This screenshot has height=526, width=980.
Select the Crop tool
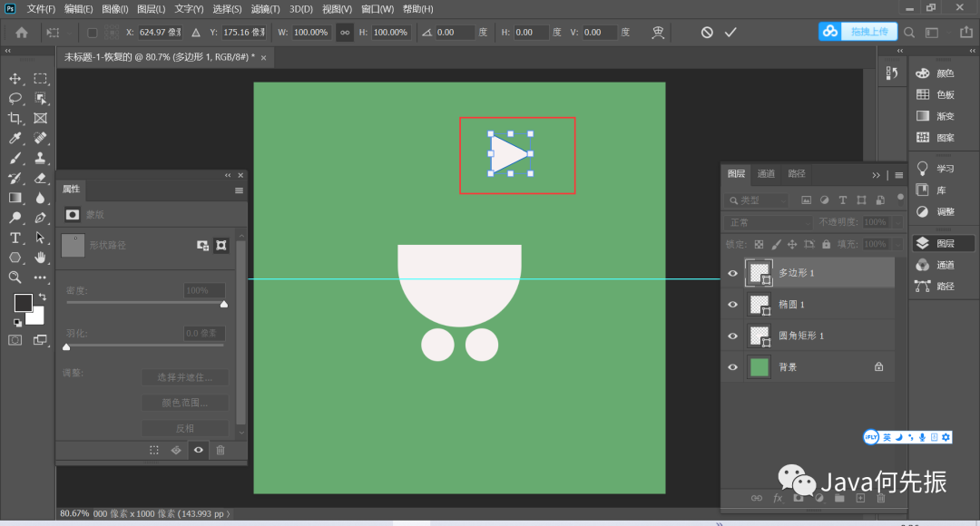[x=15, y=119]
